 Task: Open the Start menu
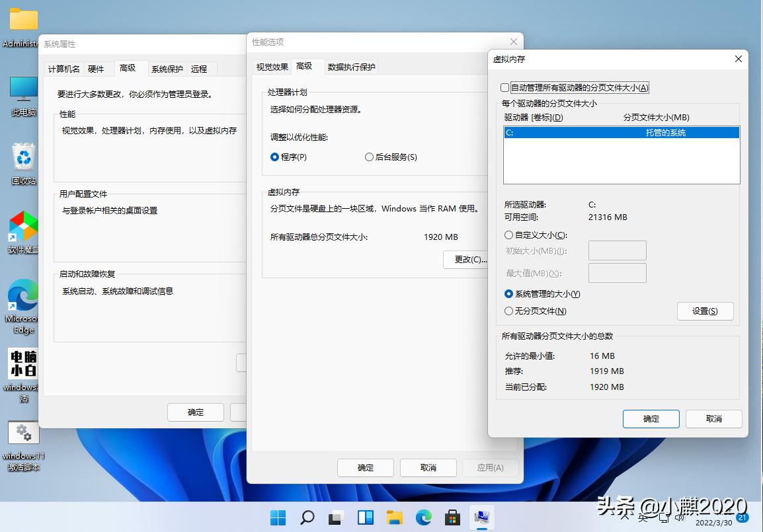click(277, 517)
